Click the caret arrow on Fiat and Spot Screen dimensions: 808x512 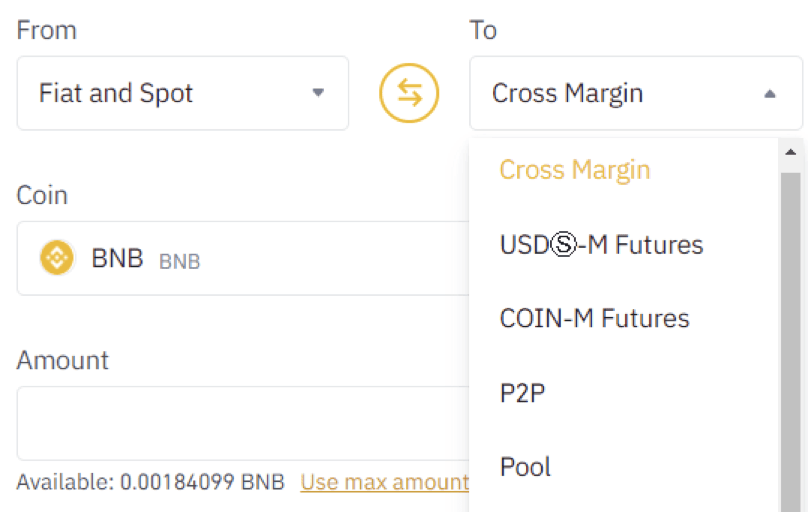318,93
